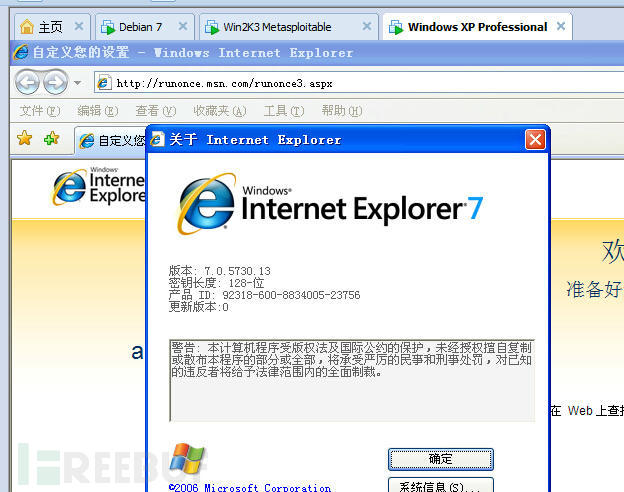The height and width of the screenshot is (492, 624).
Task: Close the 主页 tab
Action: click(79, 26)
